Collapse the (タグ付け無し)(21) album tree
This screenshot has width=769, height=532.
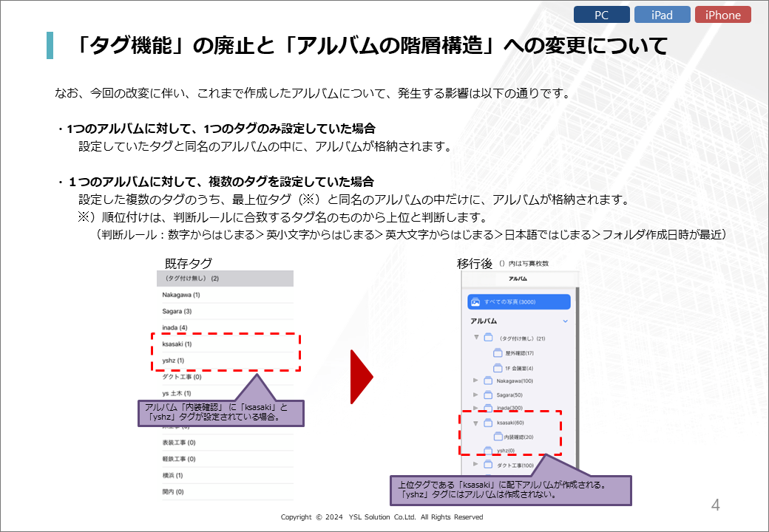476,338
